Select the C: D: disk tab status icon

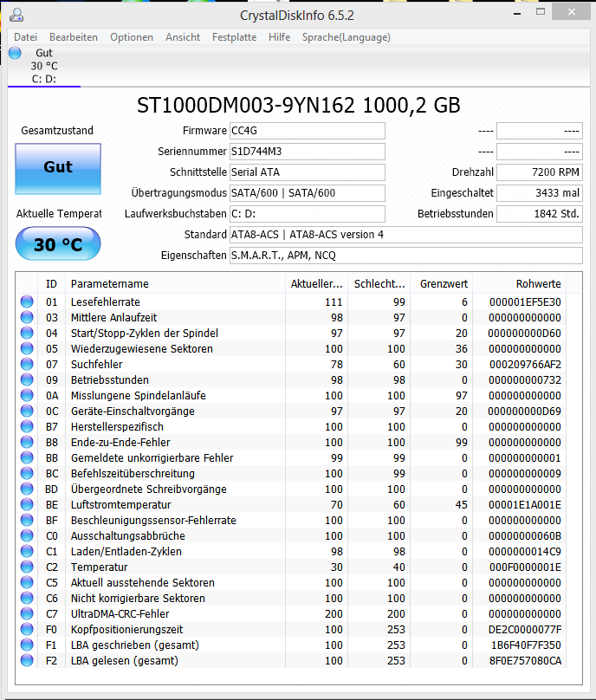pos(15,53)
